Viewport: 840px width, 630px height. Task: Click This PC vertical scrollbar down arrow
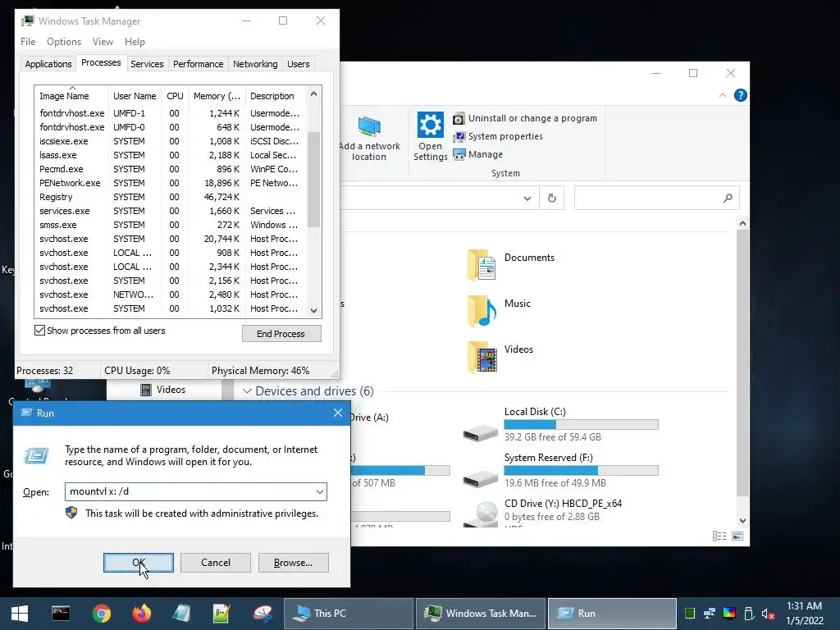click(742, 521)
